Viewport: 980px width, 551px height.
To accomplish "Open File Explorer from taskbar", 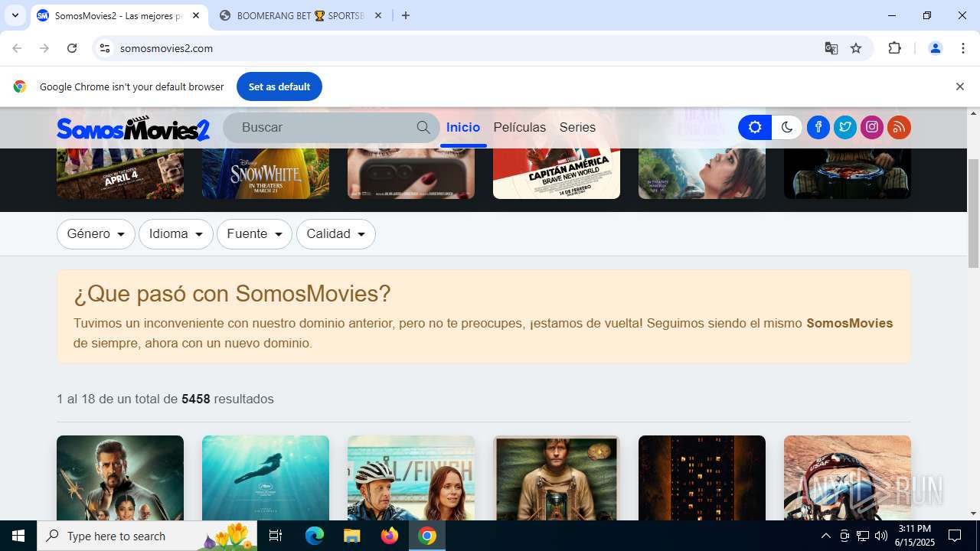I will [351, 536].
